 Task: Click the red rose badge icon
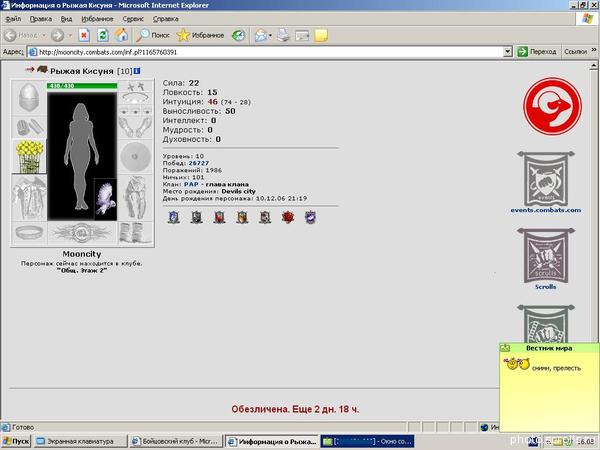(288, 217)
